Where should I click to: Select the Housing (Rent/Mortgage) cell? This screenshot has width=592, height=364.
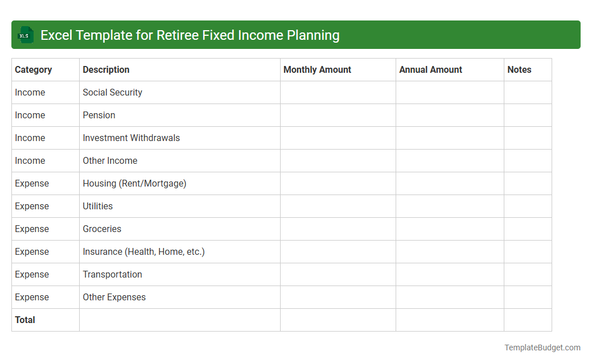pyautogui.click(x=134, y=183)
